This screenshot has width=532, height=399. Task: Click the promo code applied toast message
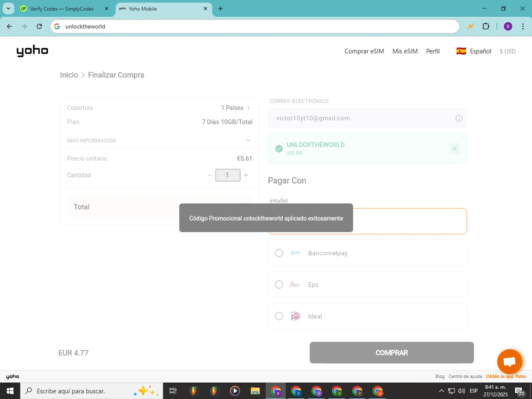(266, 218)
